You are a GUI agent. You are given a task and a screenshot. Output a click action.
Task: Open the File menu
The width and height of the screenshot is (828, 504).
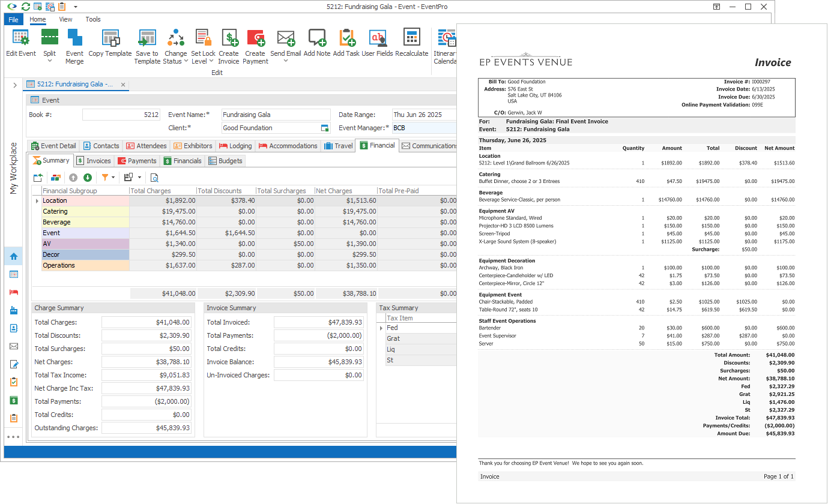(13, 19)
